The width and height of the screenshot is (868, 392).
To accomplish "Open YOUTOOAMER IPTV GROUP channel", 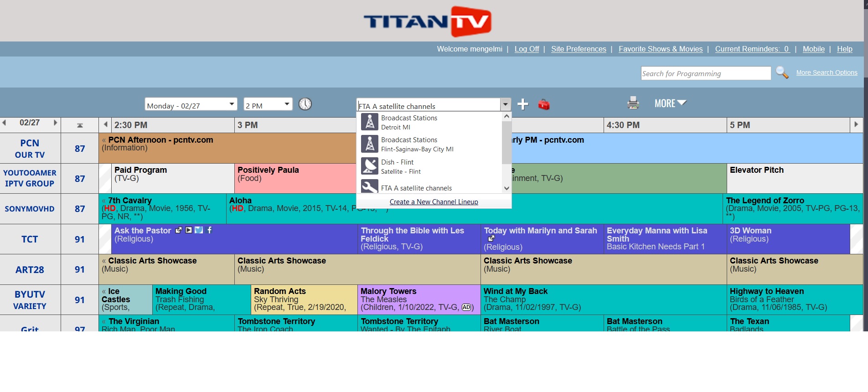I will [30, 178].
